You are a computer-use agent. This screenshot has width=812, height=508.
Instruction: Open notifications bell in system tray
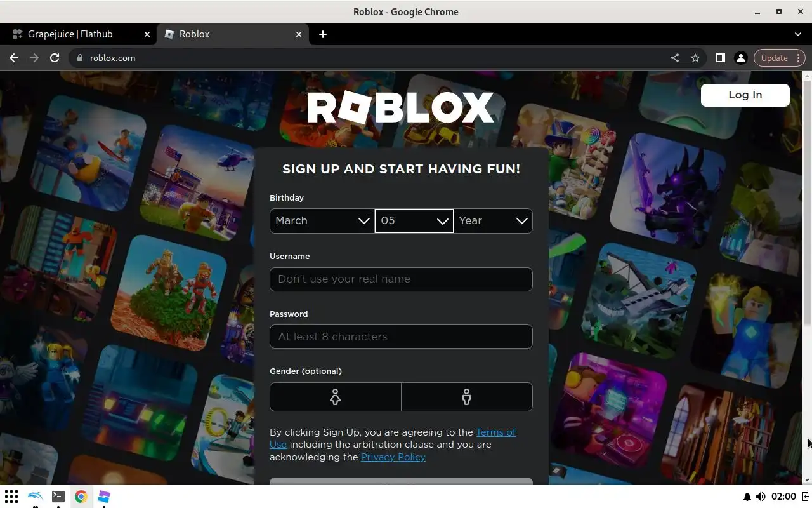[747, 497]
